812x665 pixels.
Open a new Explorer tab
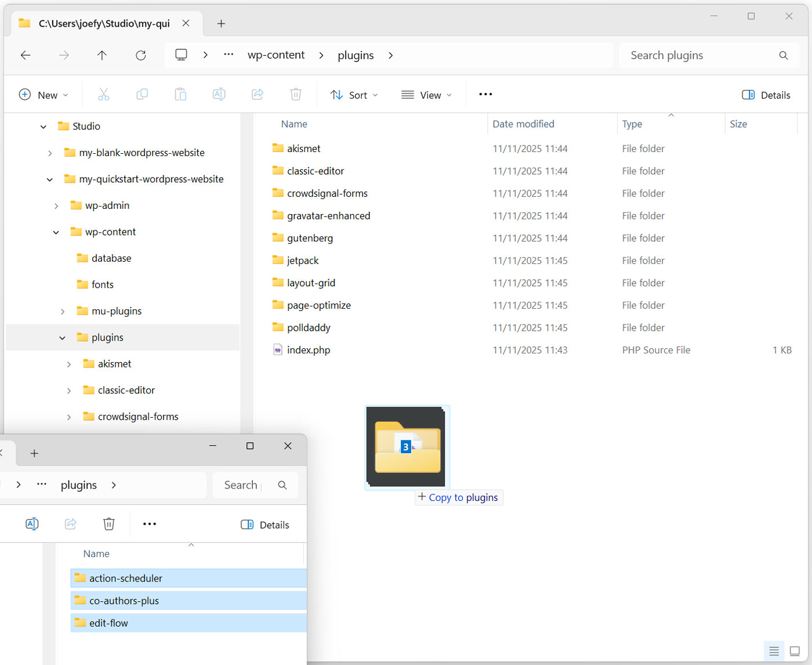221,23
